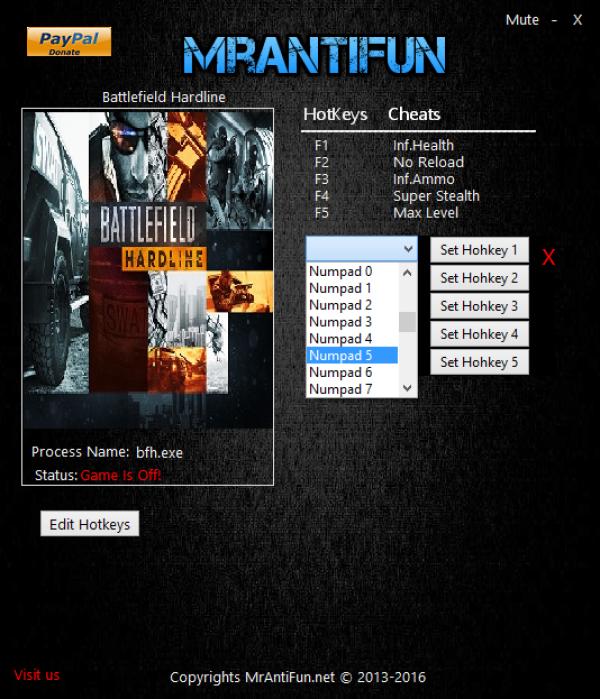Click the Copyrights MrAntiFun.net footer text

tap(298, 677)
